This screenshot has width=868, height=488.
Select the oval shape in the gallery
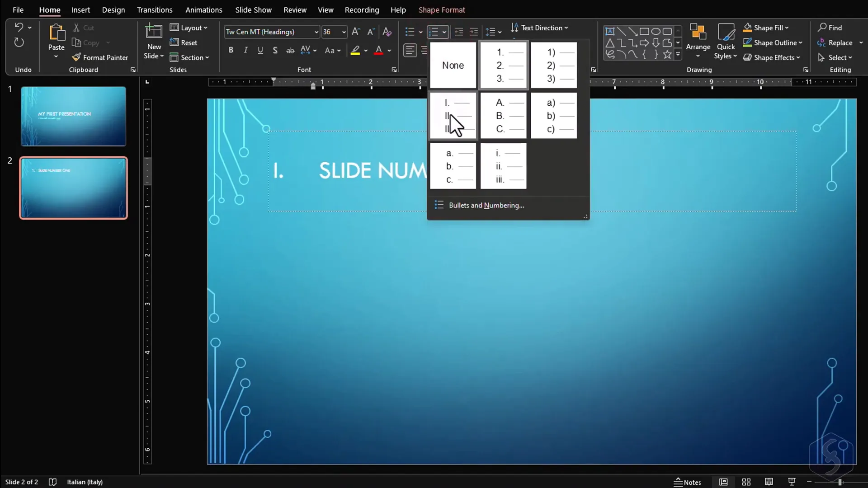[x=656, y=31]
